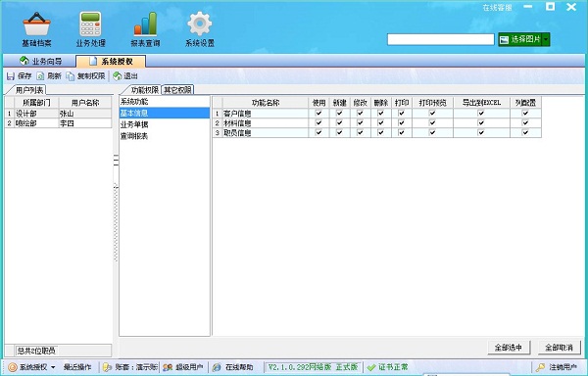Select 系统功能 in the function list
Screen dimensions: 588x376
pyautogui.click(x=165, y=102)
